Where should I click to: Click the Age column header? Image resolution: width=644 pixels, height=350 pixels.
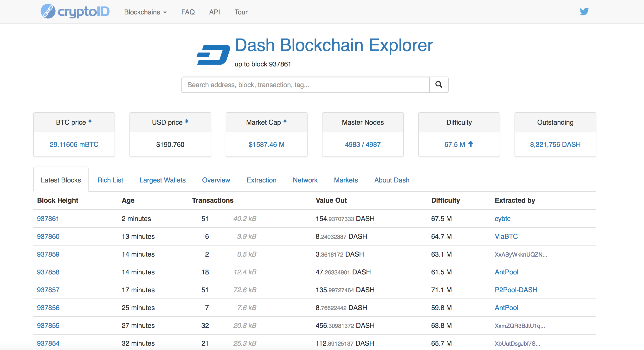[128, 200]
